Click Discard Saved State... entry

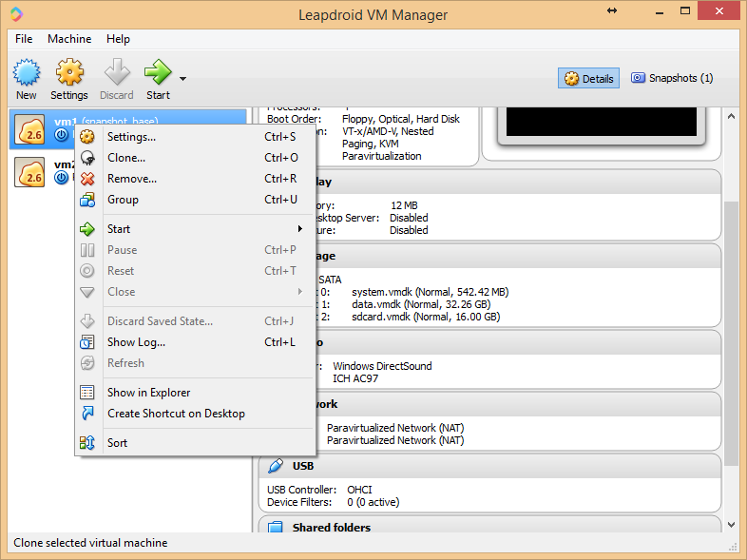coord(196,321)
